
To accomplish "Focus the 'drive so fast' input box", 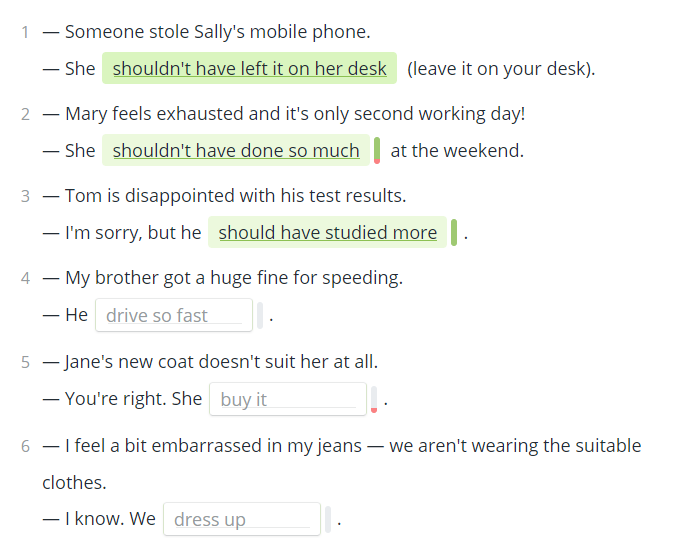I will (174, 315).
